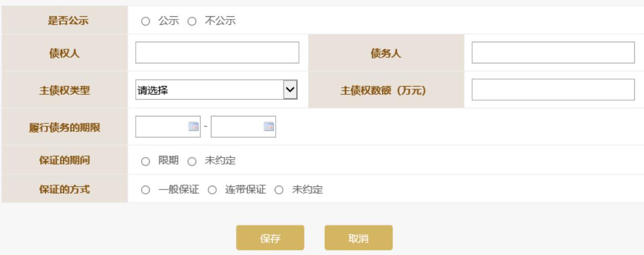Click the start date field of 履行债务的期限

pyautogui.click(x=161, y=127)
